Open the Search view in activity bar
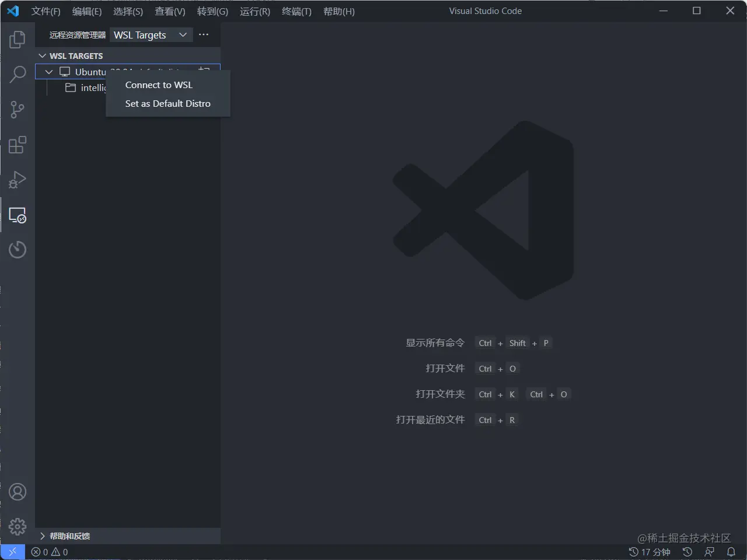747x560 pixels. (x=18, y=75)
